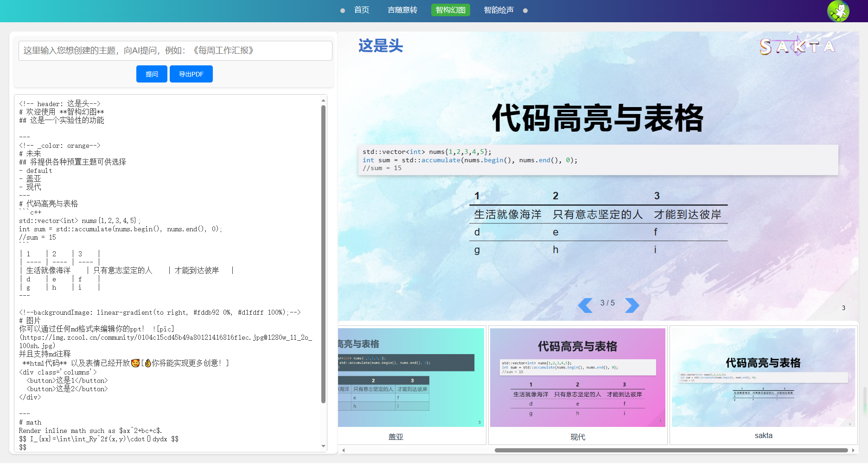Click the dot right of 智韵绘声
The image size is (868, 464).
525,11
